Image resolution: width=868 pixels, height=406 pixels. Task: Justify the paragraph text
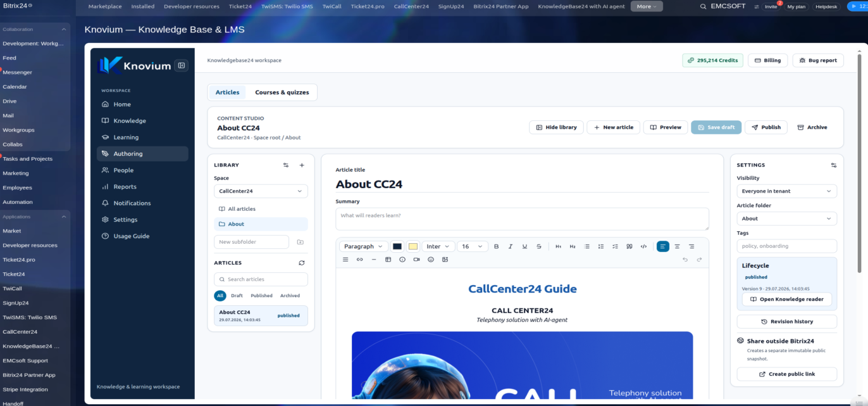pos(345,260)
